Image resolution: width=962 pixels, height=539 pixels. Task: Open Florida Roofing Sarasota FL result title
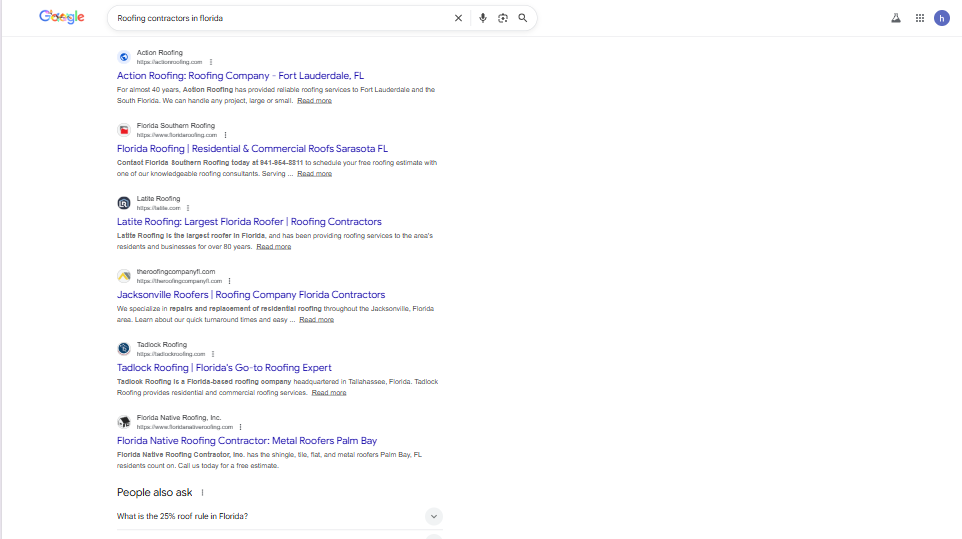click(252, 149)
